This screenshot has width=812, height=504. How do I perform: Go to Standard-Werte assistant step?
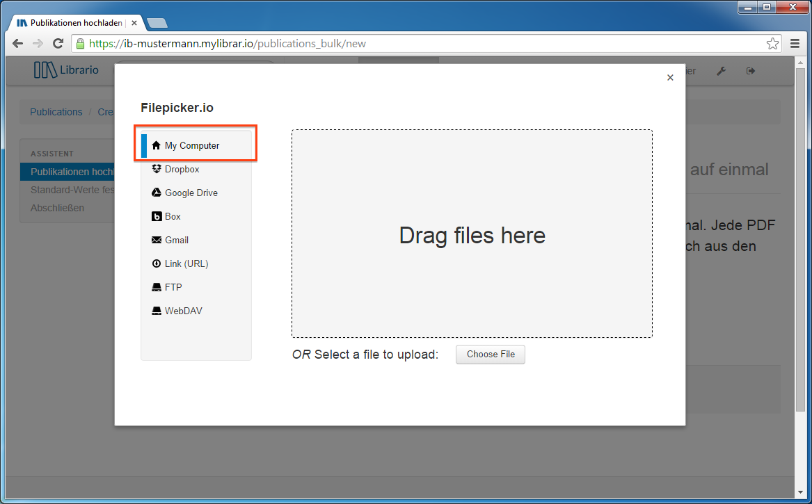(x=67, y=190)
